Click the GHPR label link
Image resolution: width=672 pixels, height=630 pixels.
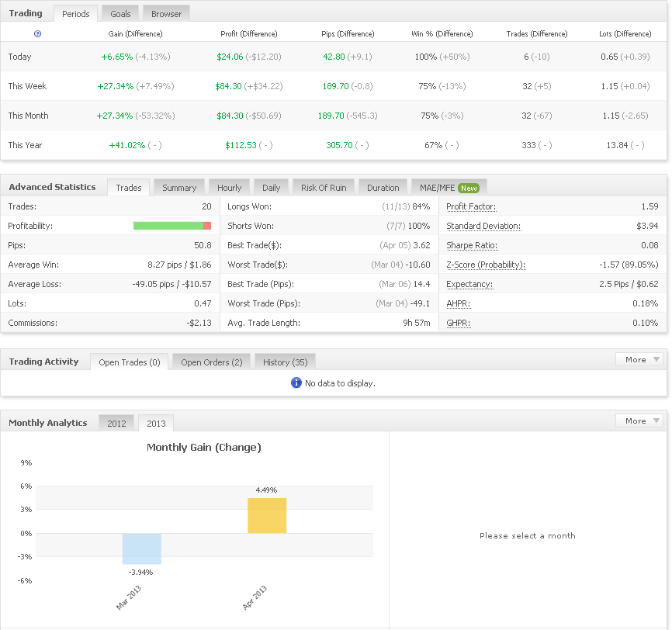[458, 323]
